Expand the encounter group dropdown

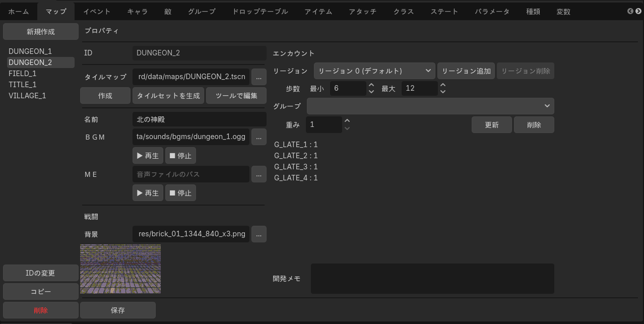(x=430, y=106)
